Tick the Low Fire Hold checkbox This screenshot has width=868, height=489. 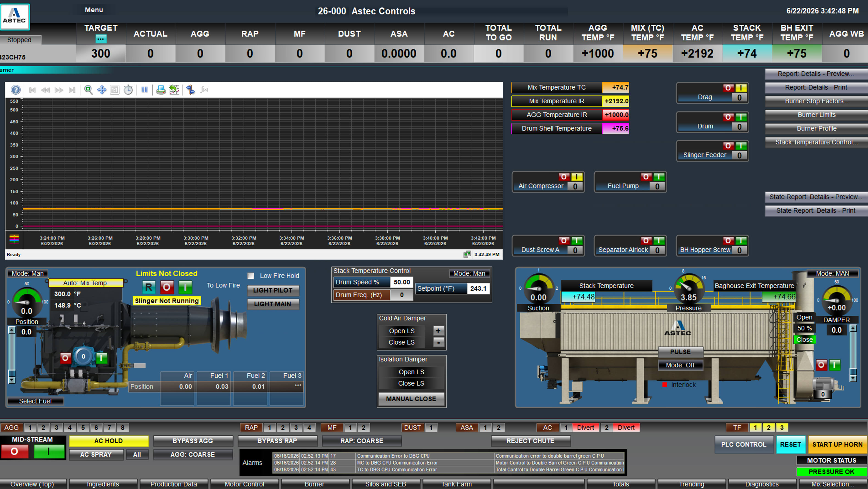251,276
